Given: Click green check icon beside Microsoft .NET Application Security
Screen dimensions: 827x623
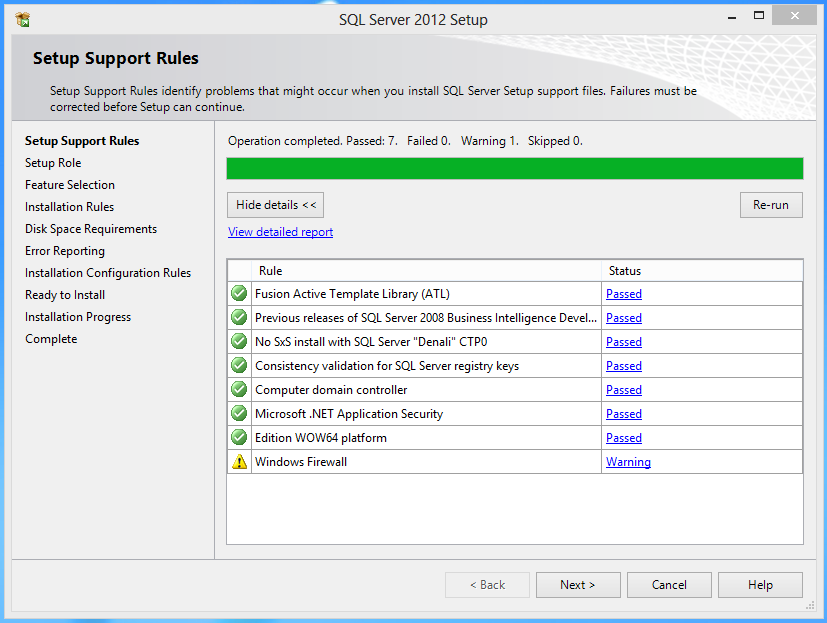Looking at the screenshot, I should coord(239,413).
